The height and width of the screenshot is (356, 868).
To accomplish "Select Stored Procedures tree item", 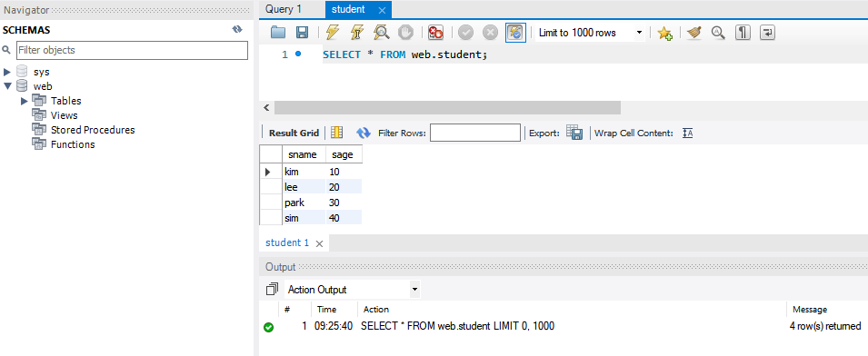I will pos(93,130).
